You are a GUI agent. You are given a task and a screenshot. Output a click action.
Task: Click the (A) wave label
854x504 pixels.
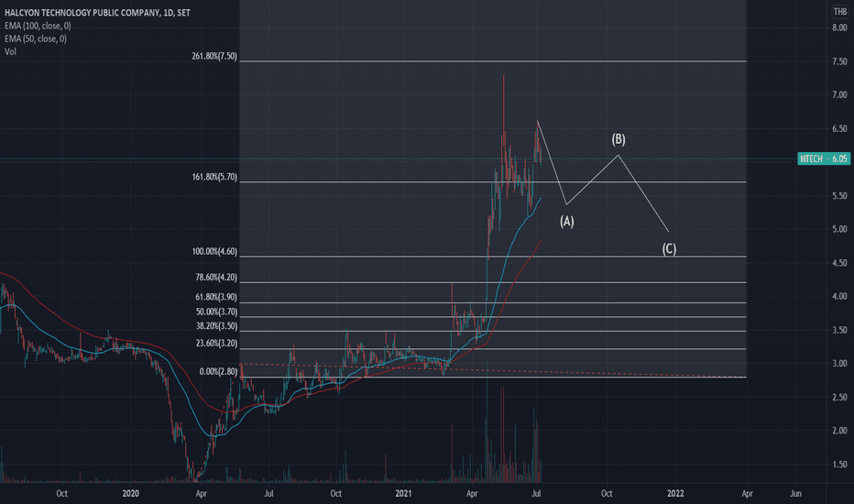pos(567,221)
